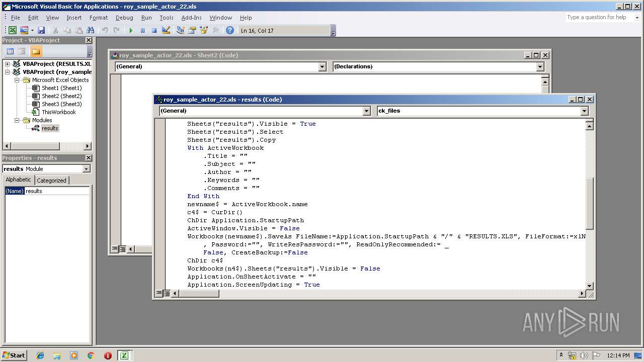Click the Excel taskbar button
The width and height of the screenshot is (644, 362).
pyautogui.click(x=124, y=355)
